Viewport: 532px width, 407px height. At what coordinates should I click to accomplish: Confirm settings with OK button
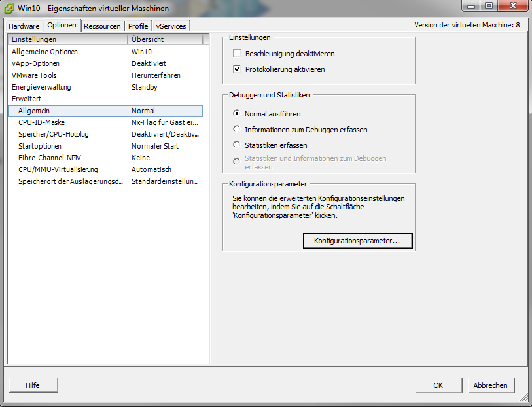pos(438,385)
